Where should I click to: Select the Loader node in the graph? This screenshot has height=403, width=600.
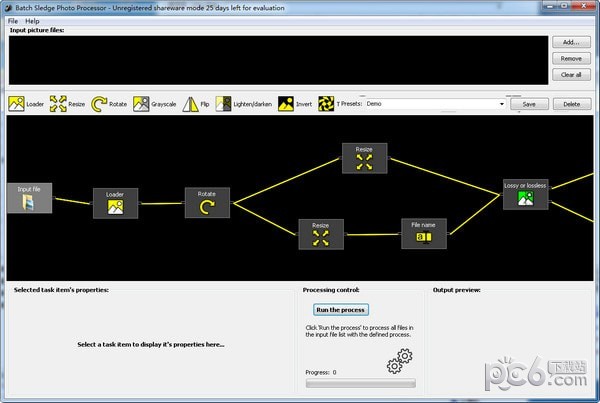[x=115, y=203]
